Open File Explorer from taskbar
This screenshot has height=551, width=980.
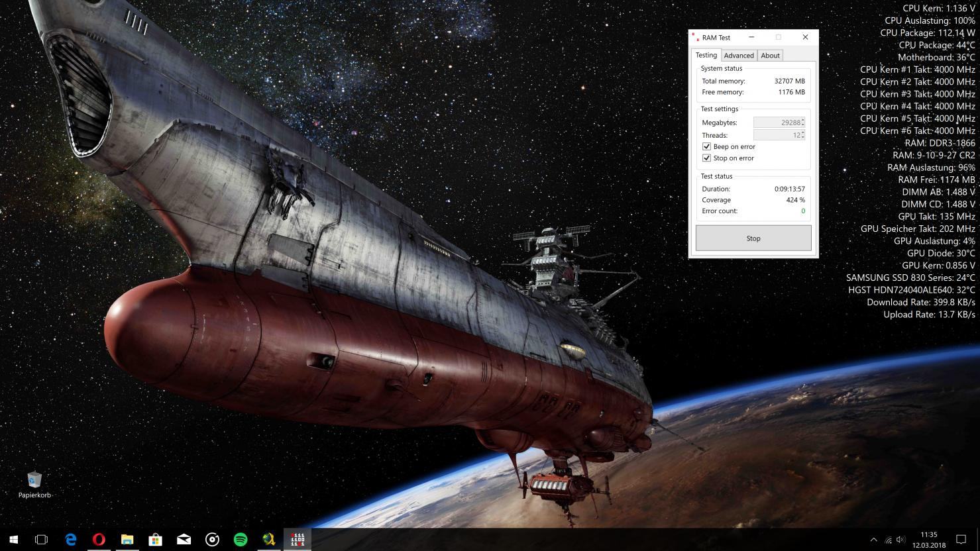click(127, 539)
